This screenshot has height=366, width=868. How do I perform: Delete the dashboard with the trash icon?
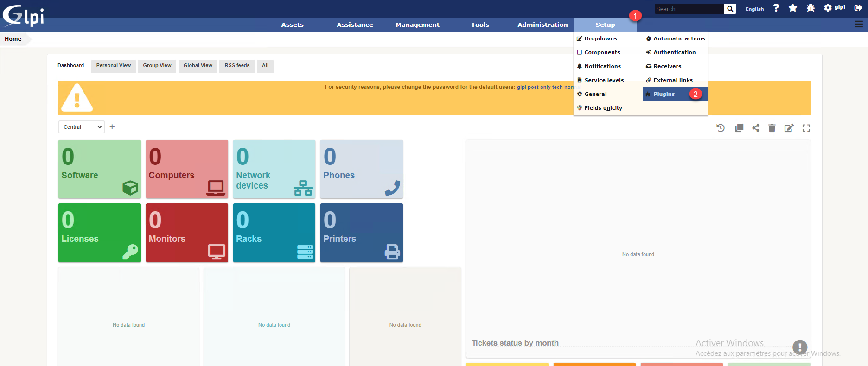(x=772, y=128)
